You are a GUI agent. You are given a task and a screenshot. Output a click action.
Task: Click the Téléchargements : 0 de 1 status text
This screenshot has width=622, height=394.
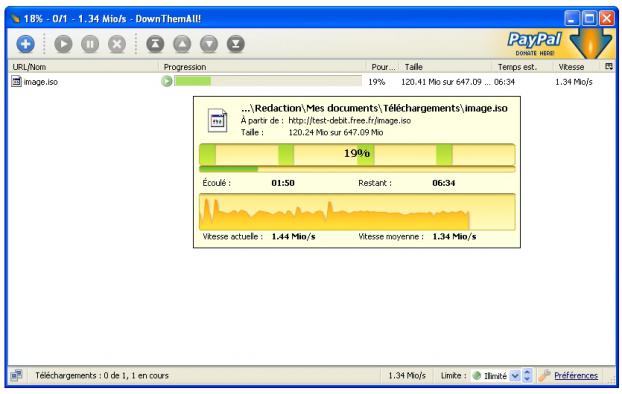(x=102, y=375)
